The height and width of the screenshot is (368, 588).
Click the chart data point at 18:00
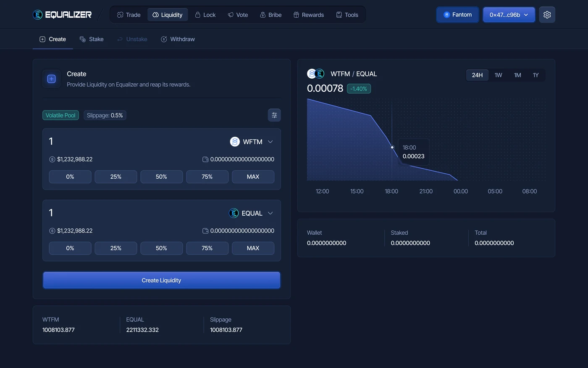pos(392,147)
